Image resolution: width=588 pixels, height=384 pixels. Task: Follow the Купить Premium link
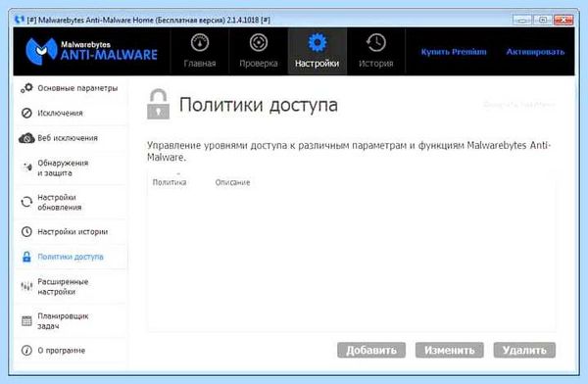(454, 52)
